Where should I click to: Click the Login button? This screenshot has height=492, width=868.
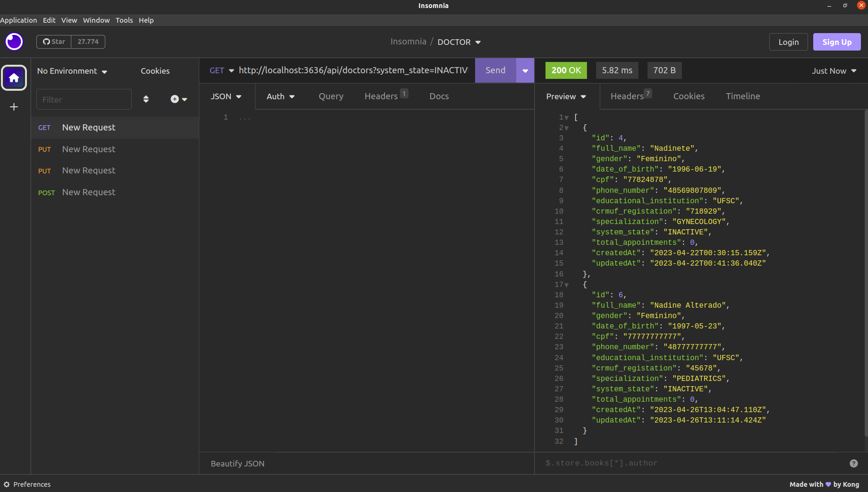pos(789,42)
